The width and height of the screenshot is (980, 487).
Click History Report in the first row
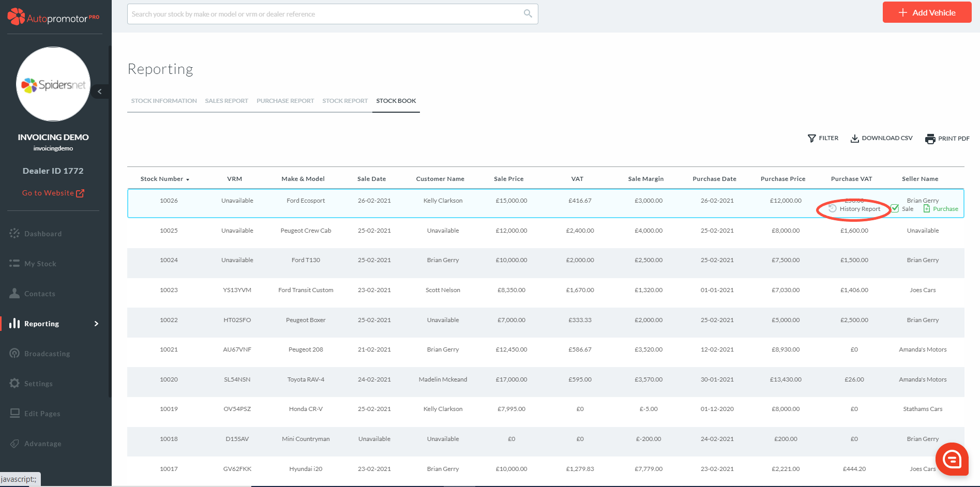859,209
